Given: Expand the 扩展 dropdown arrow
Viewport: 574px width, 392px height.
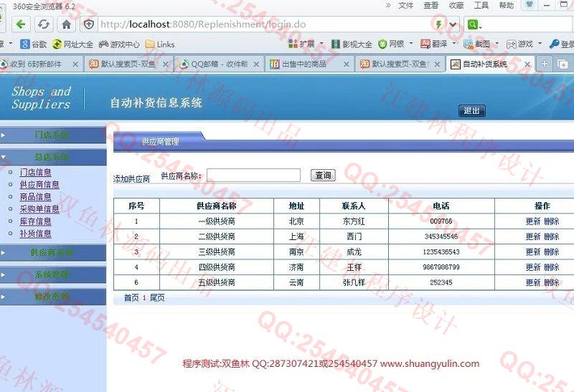Looking at the screenshot, I should click(321, 44).
